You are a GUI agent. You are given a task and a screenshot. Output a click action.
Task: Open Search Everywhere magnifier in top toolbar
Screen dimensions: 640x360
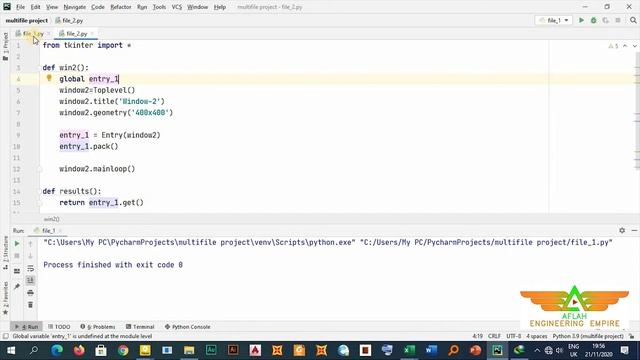click(633, 20)
